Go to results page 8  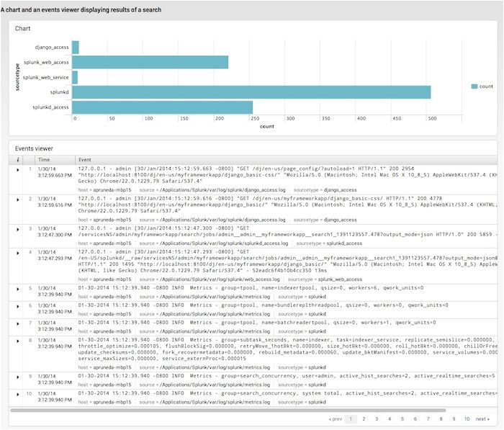[441, 419]
